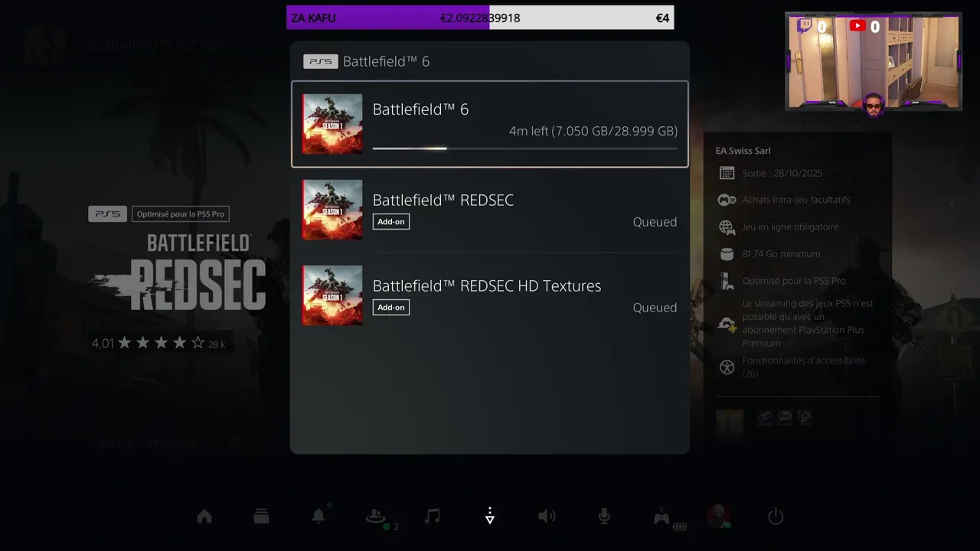Click the 4,01 star rating

click(149, 344)
